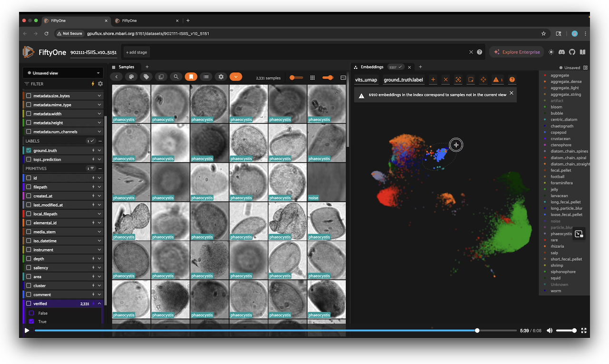The width and height of the screenshot is (609, 364).
Task: Expand the saliency filter chevron
Action: 99,268
